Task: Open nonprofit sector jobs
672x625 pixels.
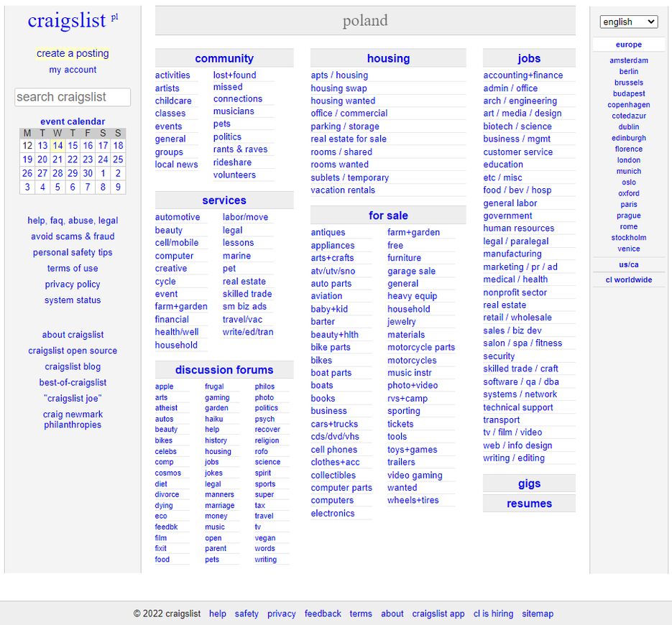Action: (515, 292)
